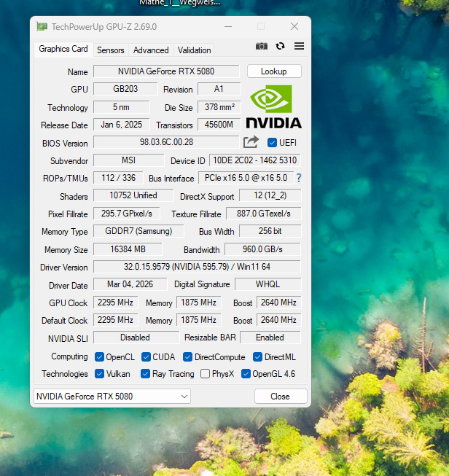
Task: Click the Default Clock row Memory 1875 MHz
Action: click(198, 320)
